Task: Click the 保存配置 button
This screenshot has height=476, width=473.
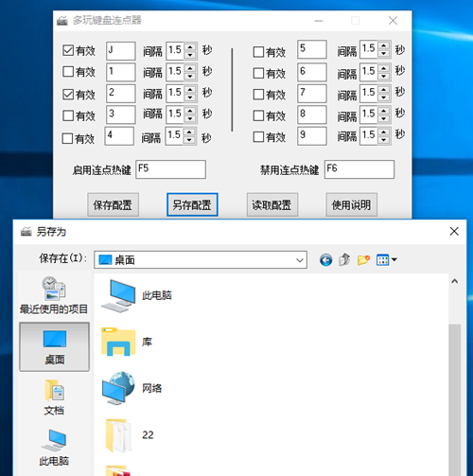Action: point(113,205)
